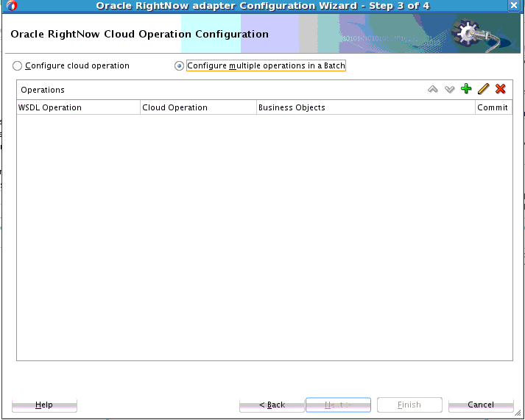
Task: Delete operation with the red X icon
Action: 500,89
